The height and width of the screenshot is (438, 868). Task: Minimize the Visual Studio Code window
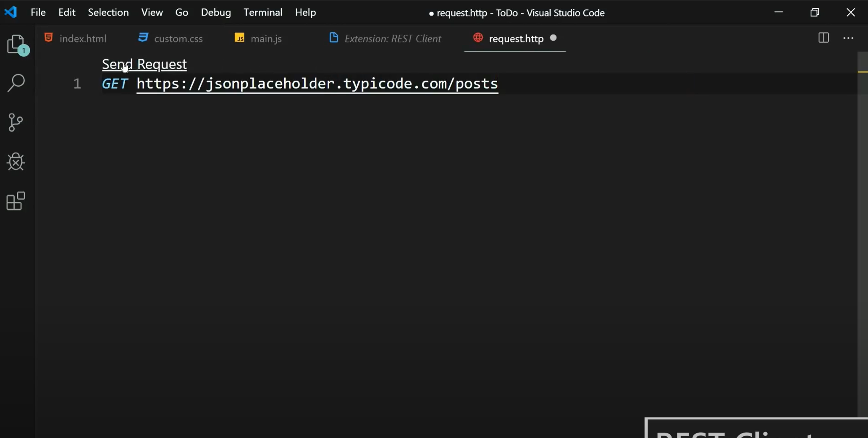point(779,12)
